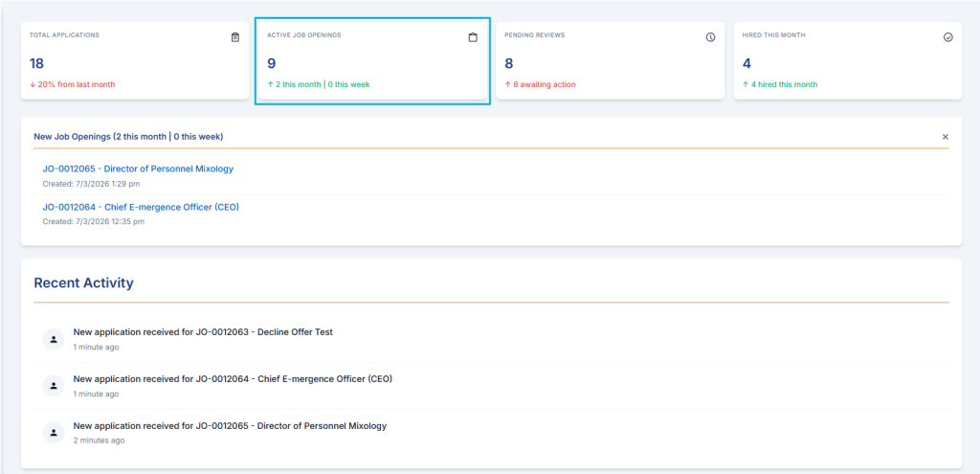Image resolution: width=980 pixels, height=474 pixels.
Task: Open the Chief E-mergence Officer application activity entry
Action: coord(491,386)
